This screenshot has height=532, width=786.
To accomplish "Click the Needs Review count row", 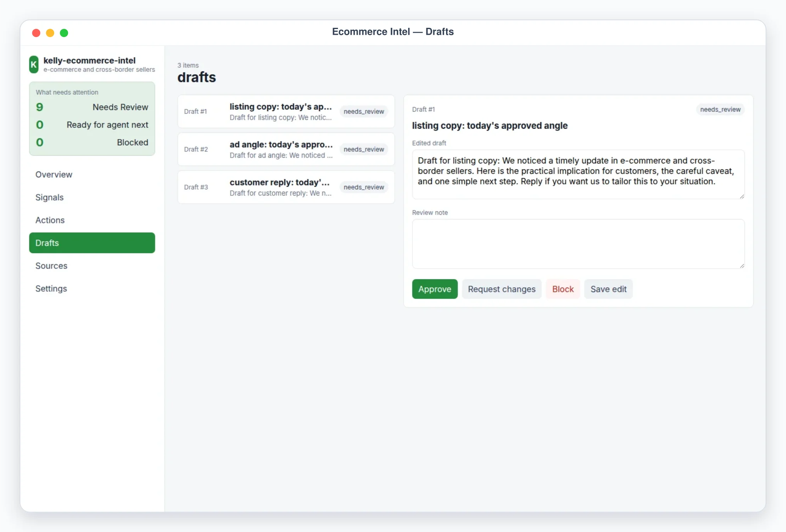I will pyautogui.click(x=92, y=107).
